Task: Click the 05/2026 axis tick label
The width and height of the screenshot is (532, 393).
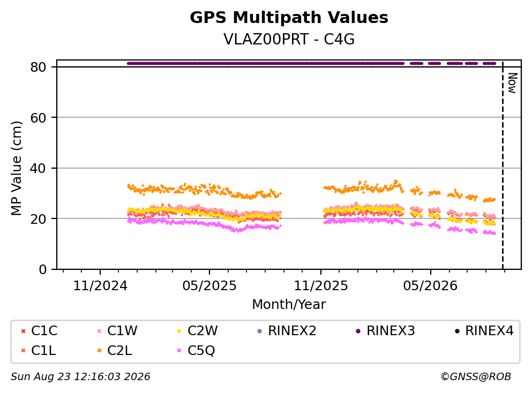Action: click(x=430, y=286)
